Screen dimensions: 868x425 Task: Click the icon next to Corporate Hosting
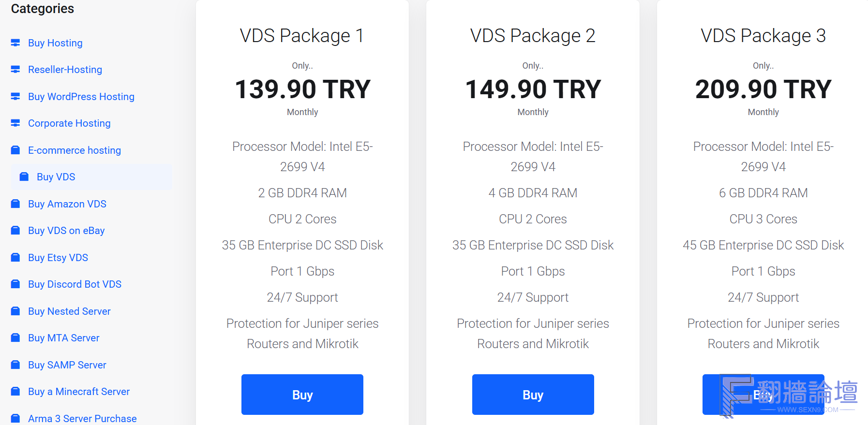pos(15,123)
